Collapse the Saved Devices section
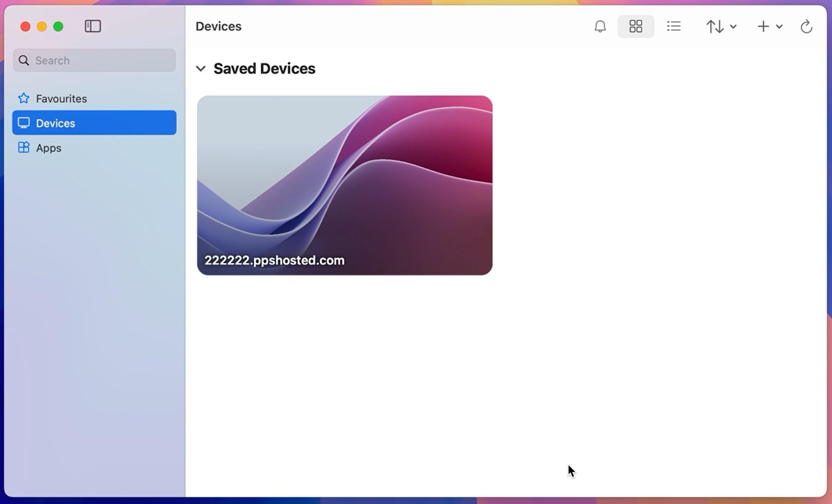 pos(201,68)
